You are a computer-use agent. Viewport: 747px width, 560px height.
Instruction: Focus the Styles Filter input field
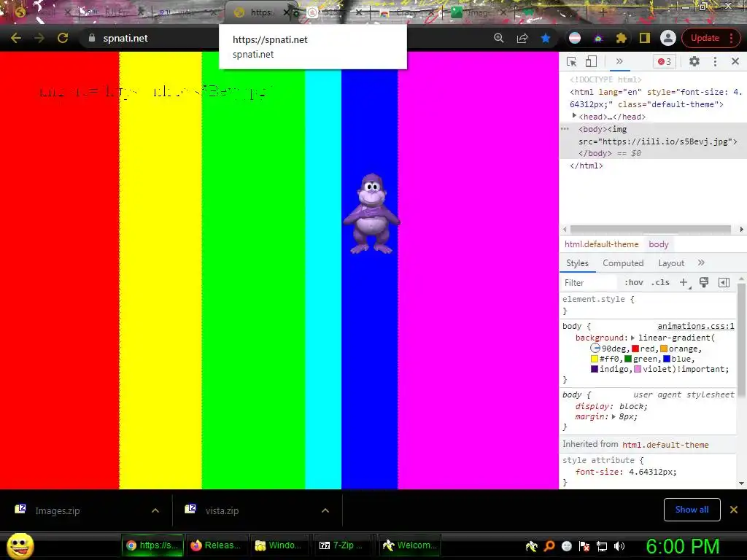coord(589,283)
